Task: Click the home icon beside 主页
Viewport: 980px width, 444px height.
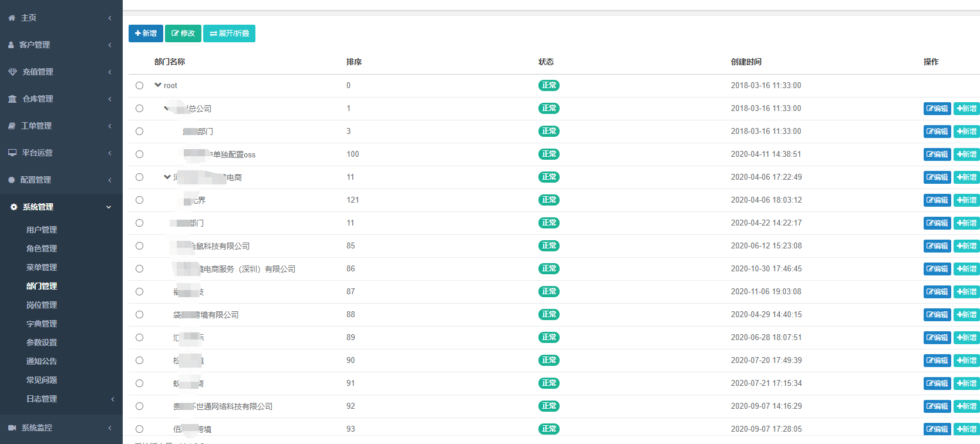Action: pos(12,18)
